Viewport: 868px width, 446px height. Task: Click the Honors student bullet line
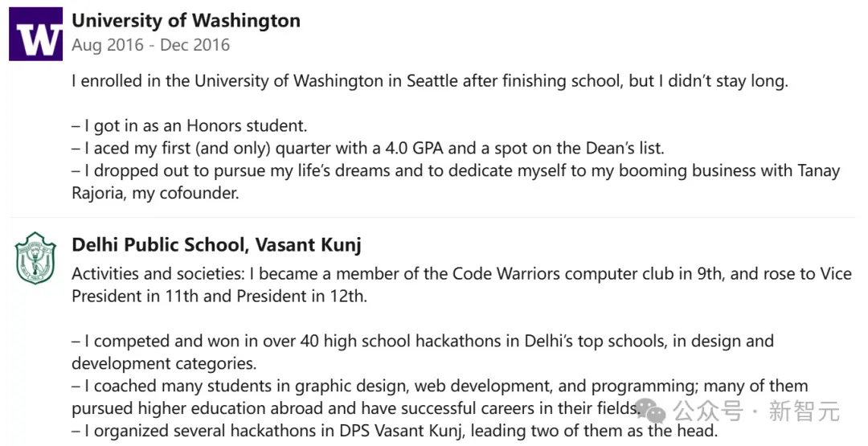tap(190, 126)
